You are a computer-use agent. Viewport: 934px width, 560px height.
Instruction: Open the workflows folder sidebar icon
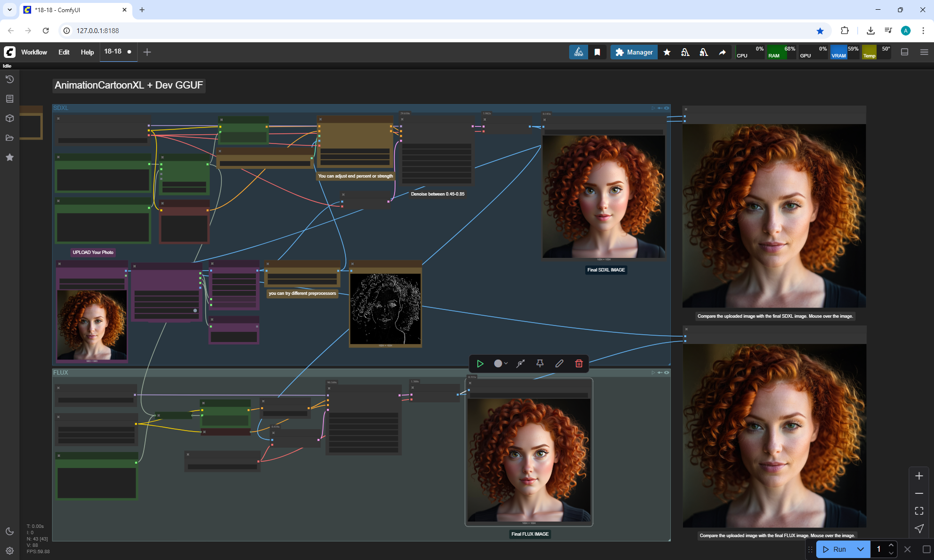click(x=9, y=138)
